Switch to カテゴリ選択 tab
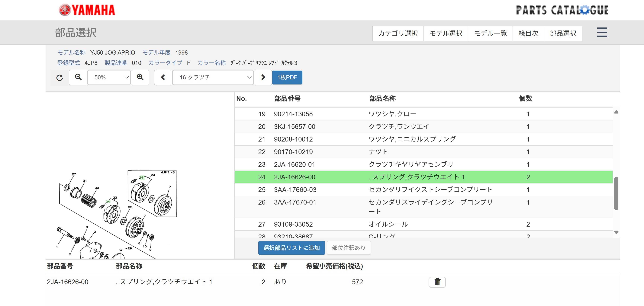 [398, 33]
